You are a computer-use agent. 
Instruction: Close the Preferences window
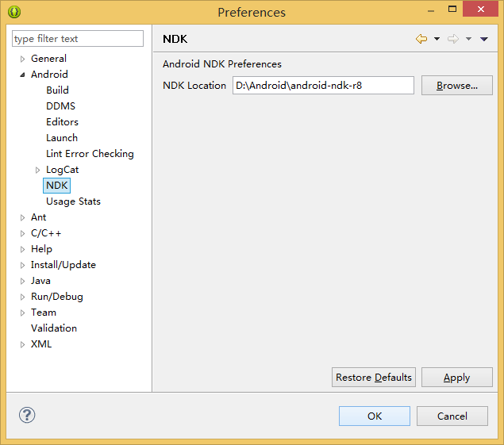tap(480, 9)
